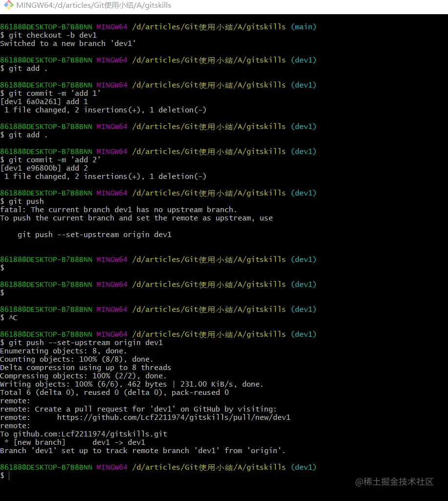Click '* [new branch] dev1 -> dev1' line
Screen dimensions: 448x501
click(x=75, y=442)
